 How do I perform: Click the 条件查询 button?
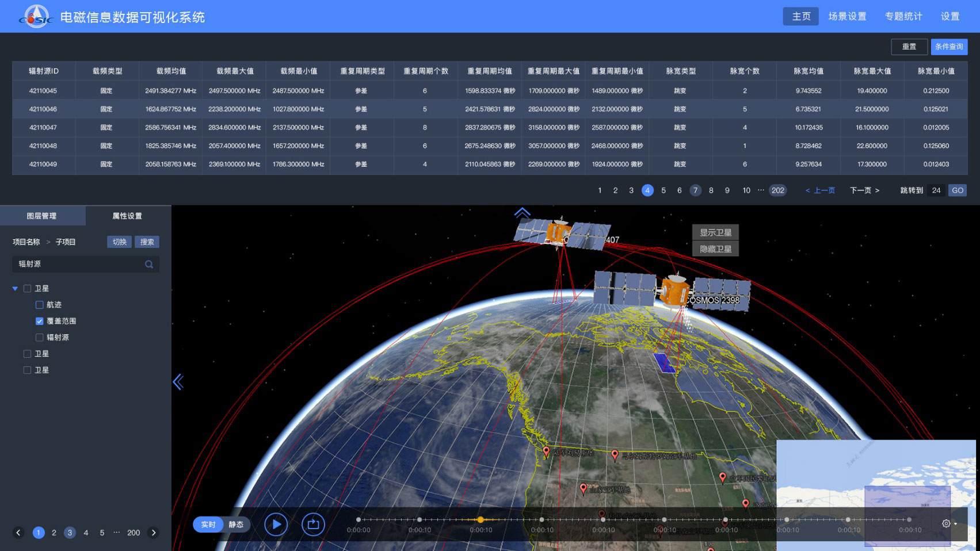949,47
